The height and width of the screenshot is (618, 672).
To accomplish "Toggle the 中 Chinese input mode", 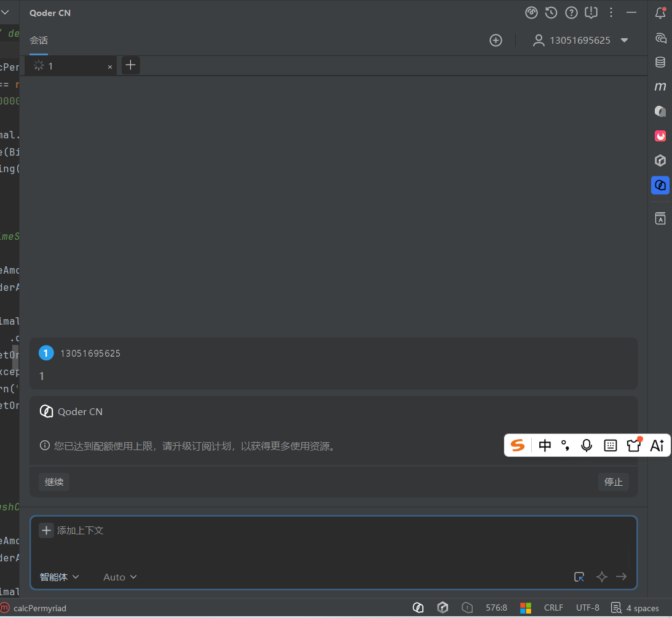I will click(545, 446).
